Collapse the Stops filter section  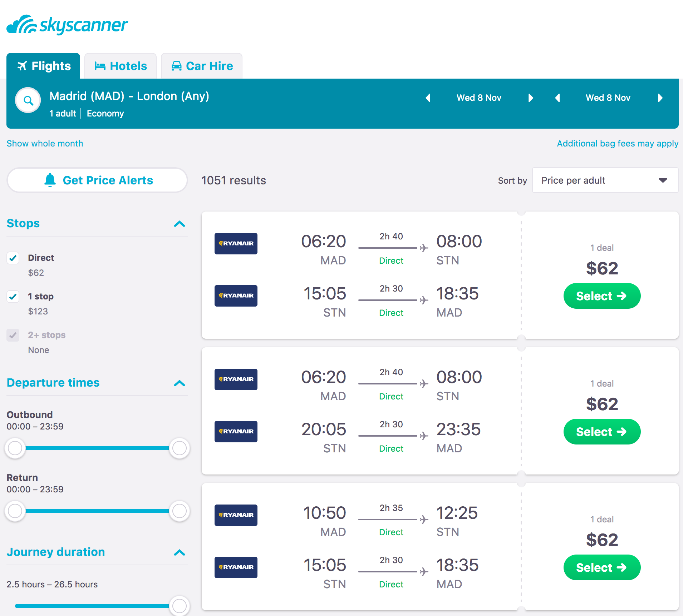[180, 224]
